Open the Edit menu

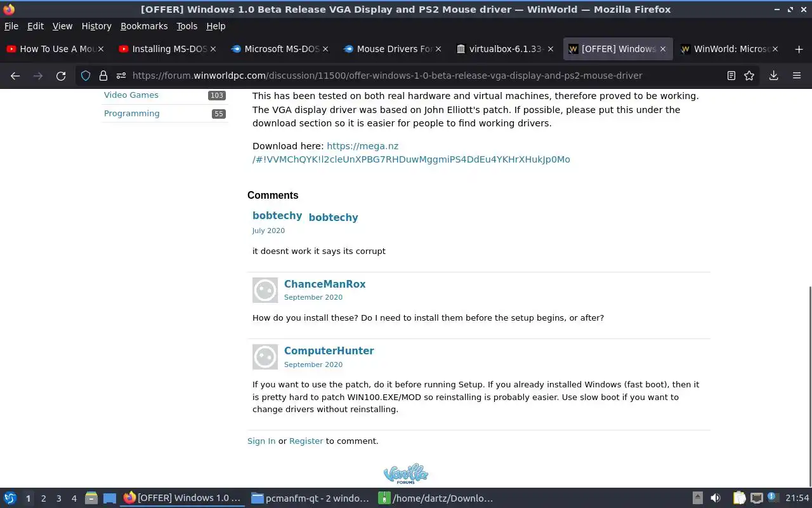(x=36, y=26)
